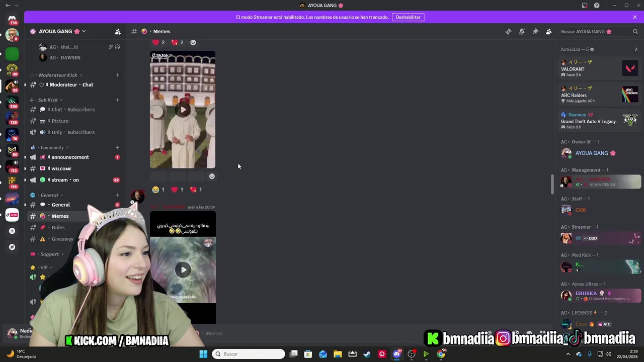Open the VALORANT activity card
Viewport: 644px width, 362px height.
pyautogui.click(x=600, y=68)
